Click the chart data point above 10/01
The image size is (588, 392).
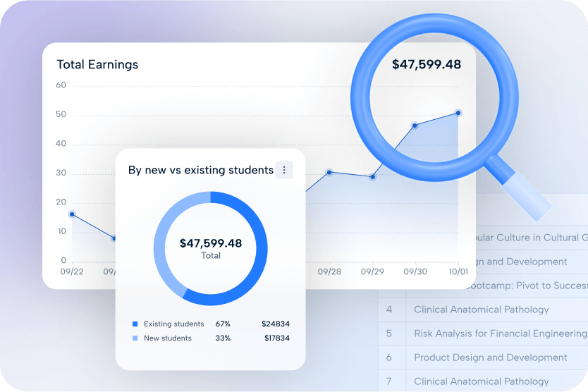(458, 113)
